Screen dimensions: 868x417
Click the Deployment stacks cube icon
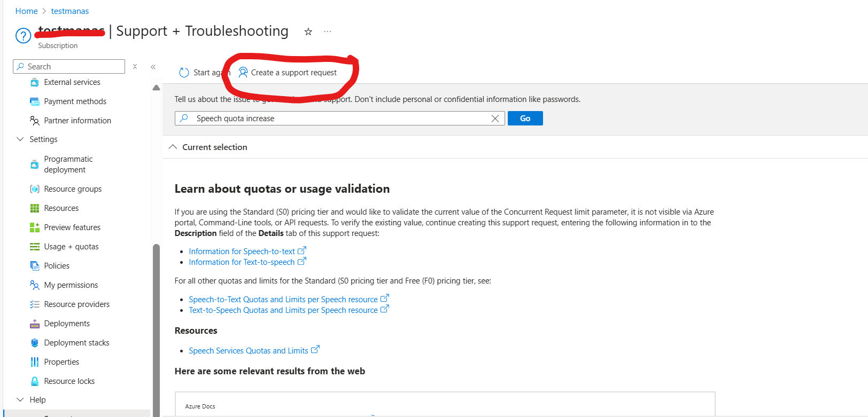click(x=35, y=343)
